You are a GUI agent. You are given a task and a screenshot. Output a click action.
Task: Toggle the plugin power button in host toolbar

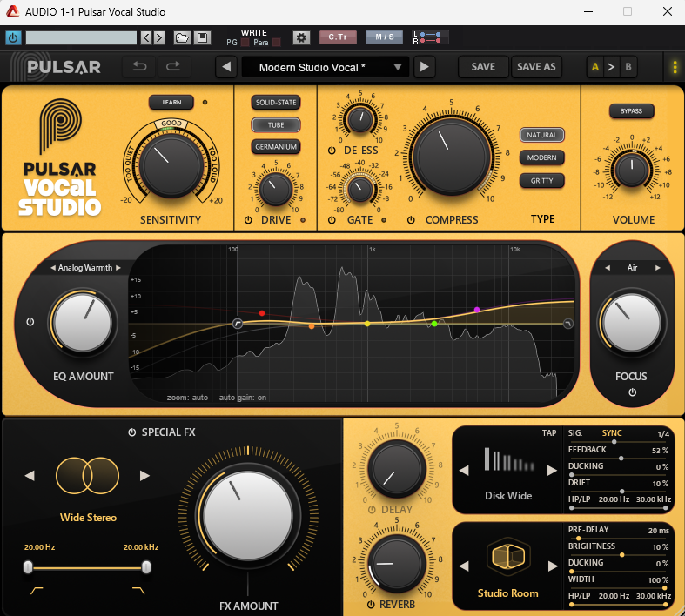(x=13, y=38)
